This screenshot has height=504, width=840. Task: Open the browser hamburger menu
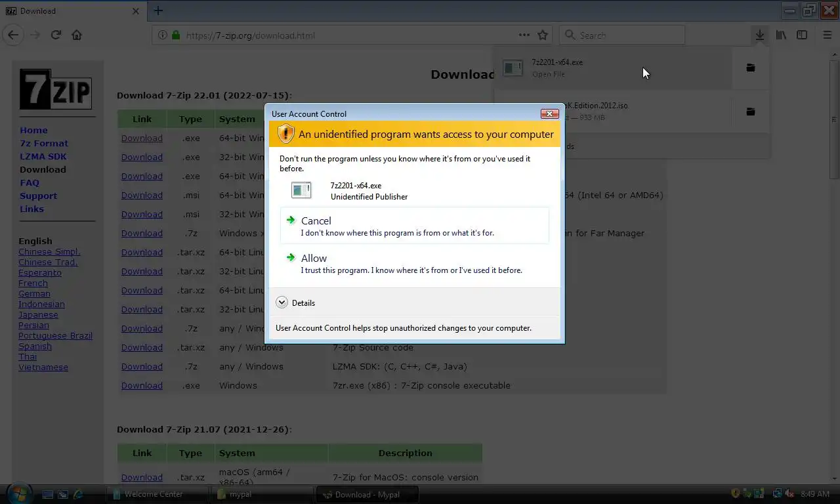click(827, 35)
